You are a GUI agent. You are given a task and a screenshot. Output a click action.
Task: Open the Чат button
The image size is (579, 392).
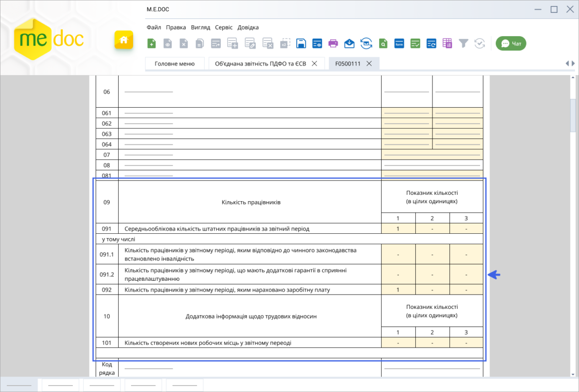pos(511,44)
